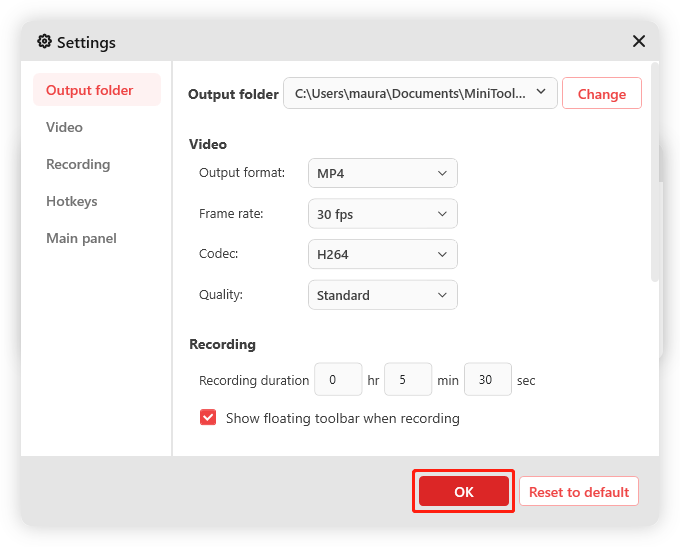Screen dimensions: 680x547
Task: Click the Recording section heading
Action: (222, 344)
